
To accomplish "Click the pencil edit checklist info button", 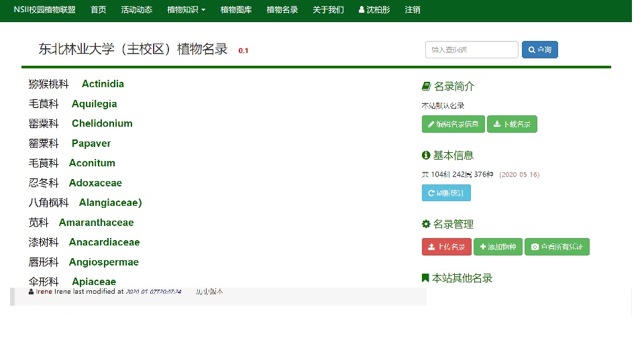I will [453, 124].
